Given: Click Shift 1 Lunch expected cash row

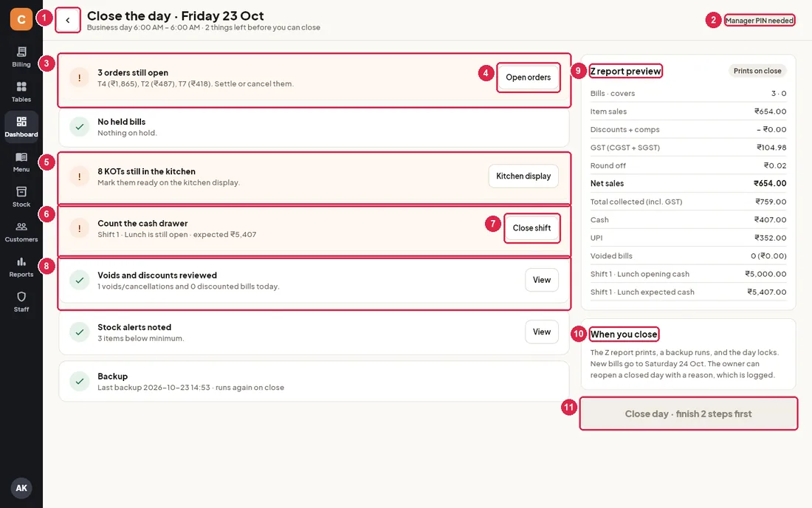Looking at the screenshot, I should click(688, 292).
